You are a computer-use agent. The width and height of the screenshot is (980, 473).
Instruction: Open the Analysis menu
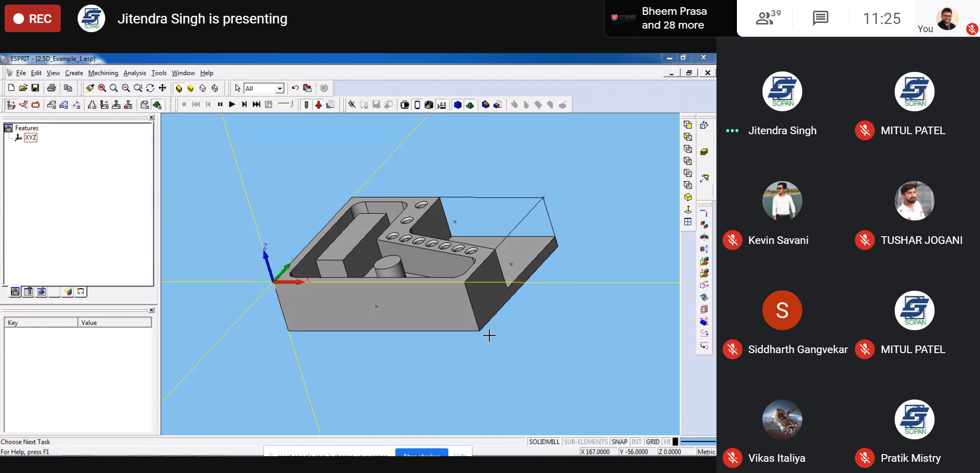[x=134, y=73]
